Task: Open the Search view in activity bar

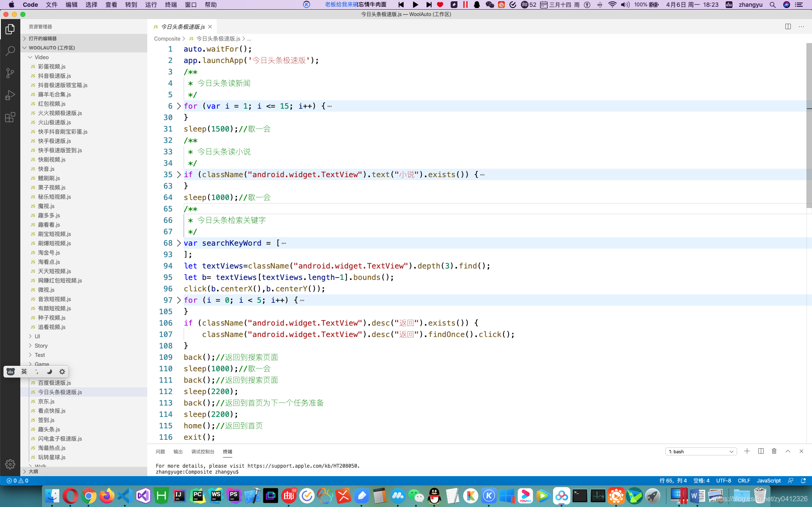Action: point(10,51)
